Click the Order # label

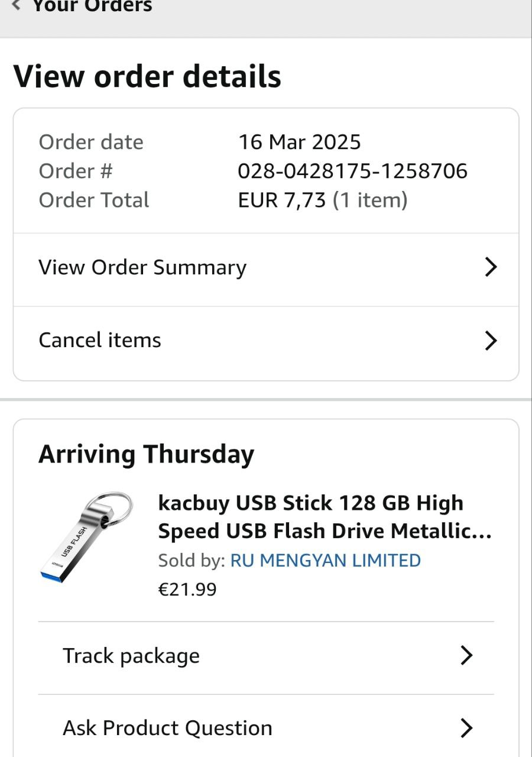[x=76, y=171]
